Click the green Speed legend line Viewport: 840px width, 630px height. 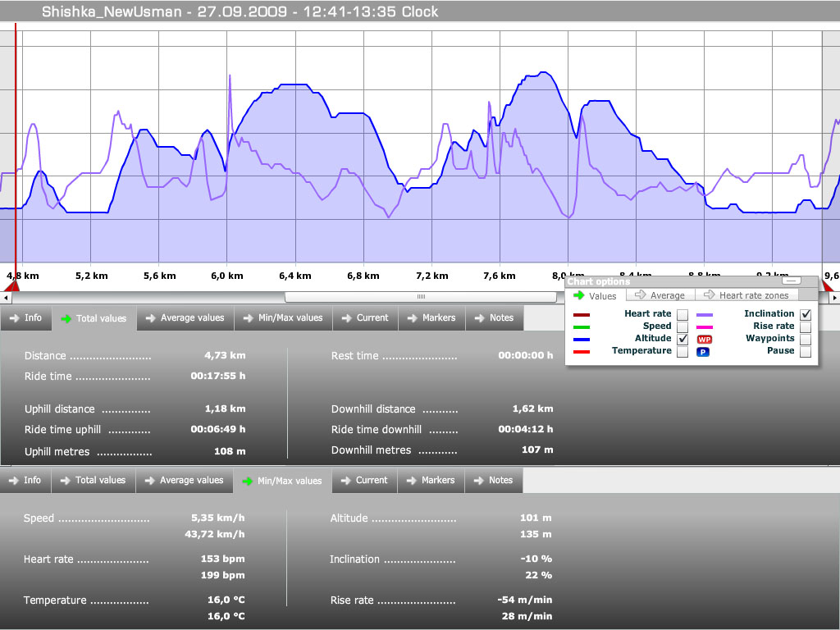[581, 326]
